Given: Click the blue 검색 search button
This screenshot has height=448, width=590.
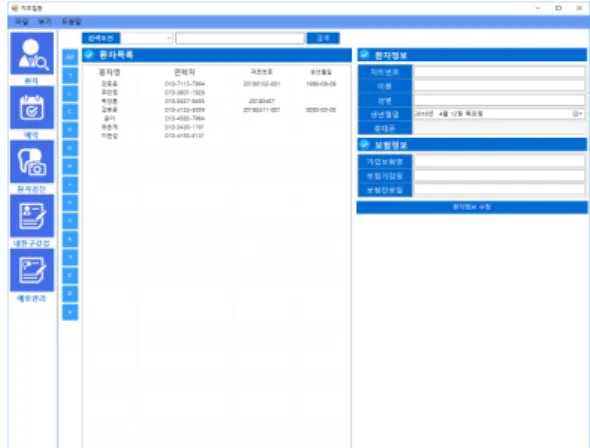Looking at the screenshot, I should [323, 38].
